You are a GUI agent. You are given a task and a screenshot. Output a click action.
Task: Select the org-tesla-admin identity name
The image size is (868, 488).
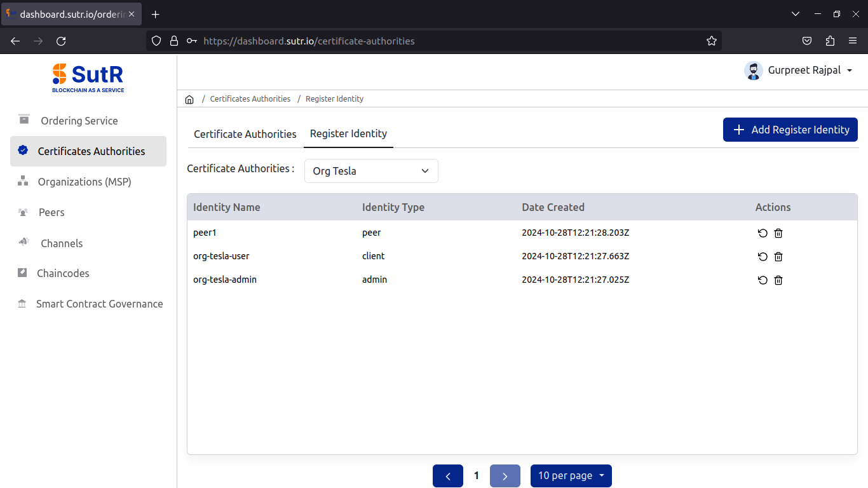[x=225, y=280]
